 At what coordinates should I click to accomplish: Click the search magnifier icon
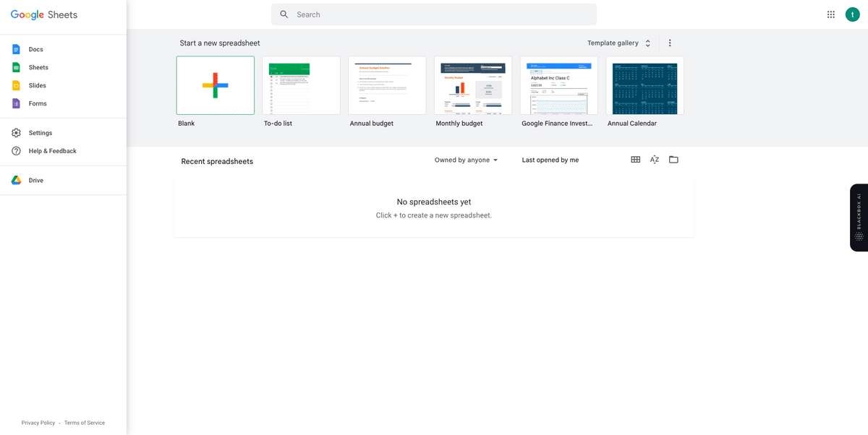[x=284, y=14]
